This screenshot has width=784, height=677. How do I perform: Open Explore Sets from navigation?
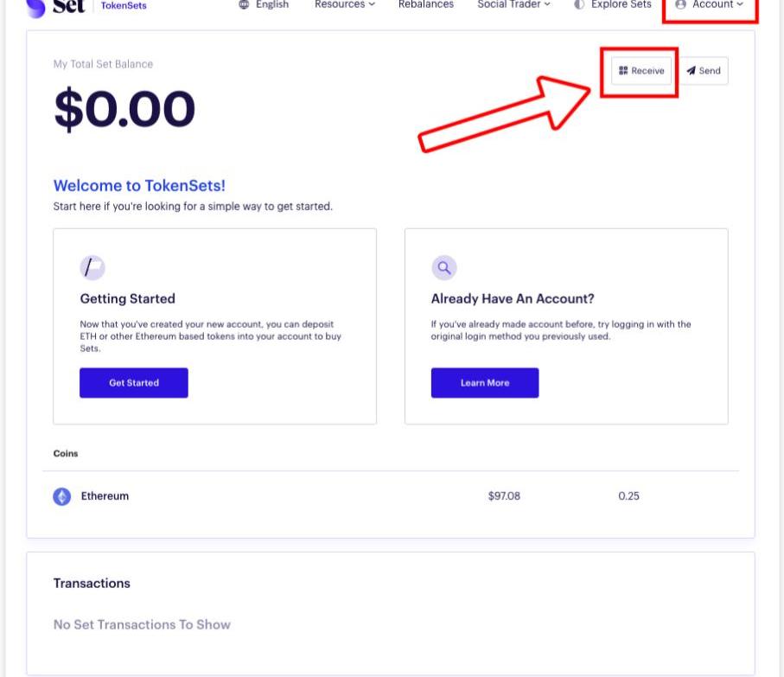(x=621, y=4)
